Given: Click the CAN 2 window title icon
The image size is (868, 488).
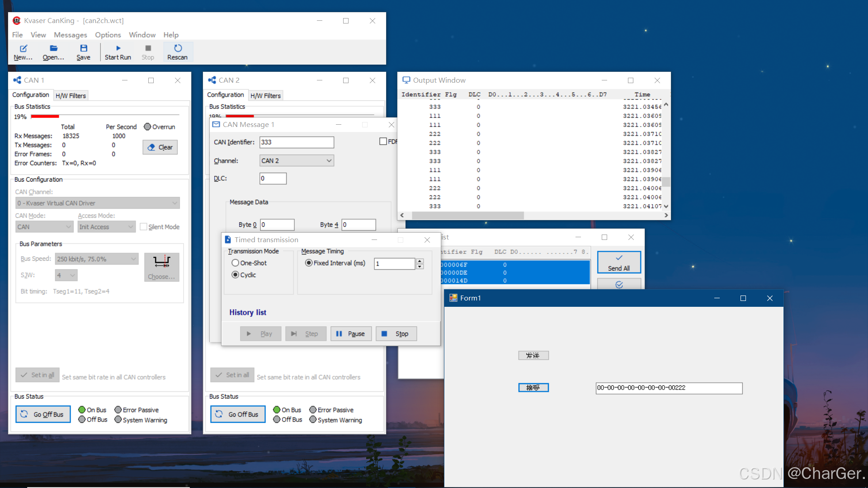Looking at the screenshot, I should click(x=212, y=80).
